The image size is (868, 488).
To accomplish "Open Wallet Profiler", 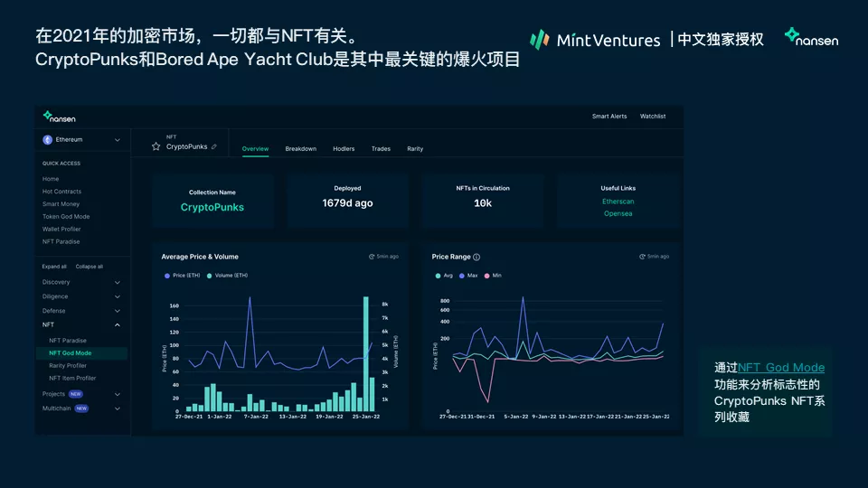I will tap(61, 229).
